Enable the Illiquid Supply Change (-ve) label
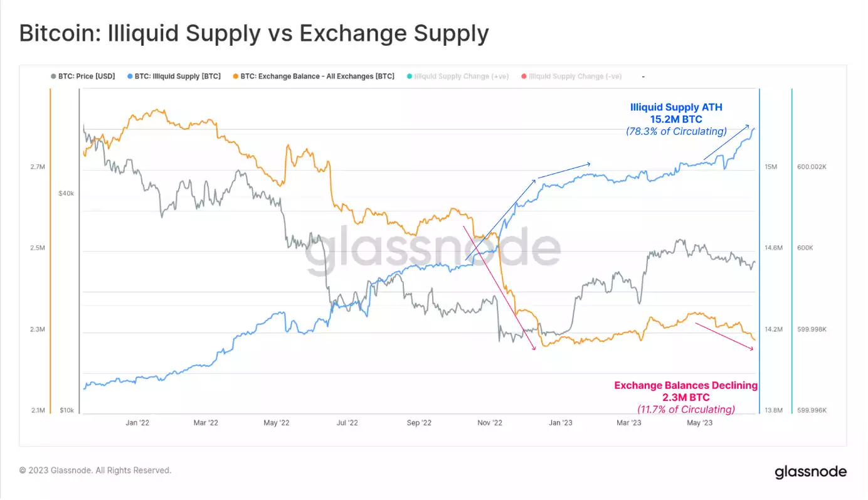Screen dimensions: 868x500 coord(575,77)
